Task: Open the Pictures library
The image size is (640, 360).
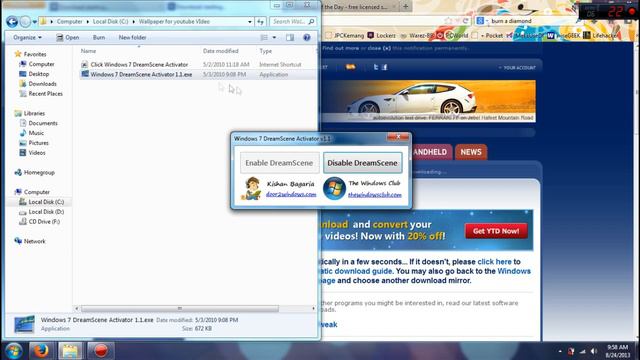Action: point(38,143)
